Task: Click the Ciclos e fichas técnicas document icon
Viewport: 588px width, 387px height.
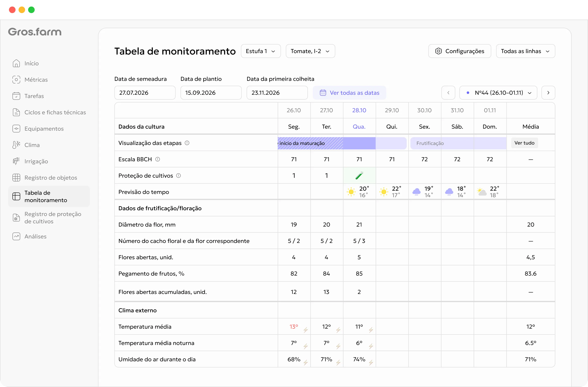Action: tap(16, 112)
